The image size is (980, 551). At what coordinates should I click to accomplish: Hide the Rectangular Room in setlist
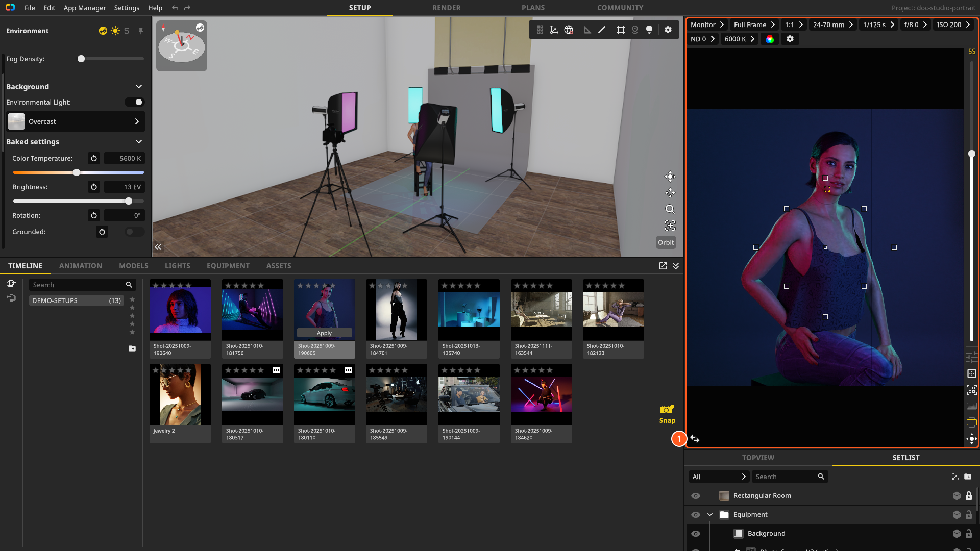[x=696, y=496]
